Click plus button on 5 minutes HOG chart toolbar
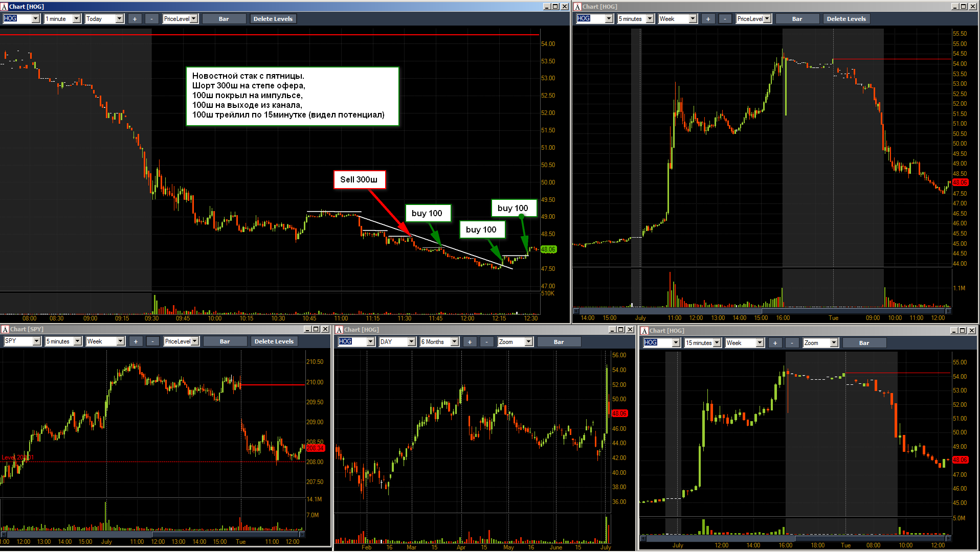This screenshot has width=980, height=552. point(708,19)
